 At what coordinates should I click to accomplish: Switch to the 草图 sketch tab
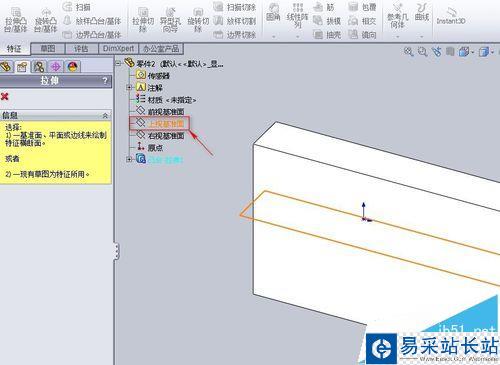48,49
